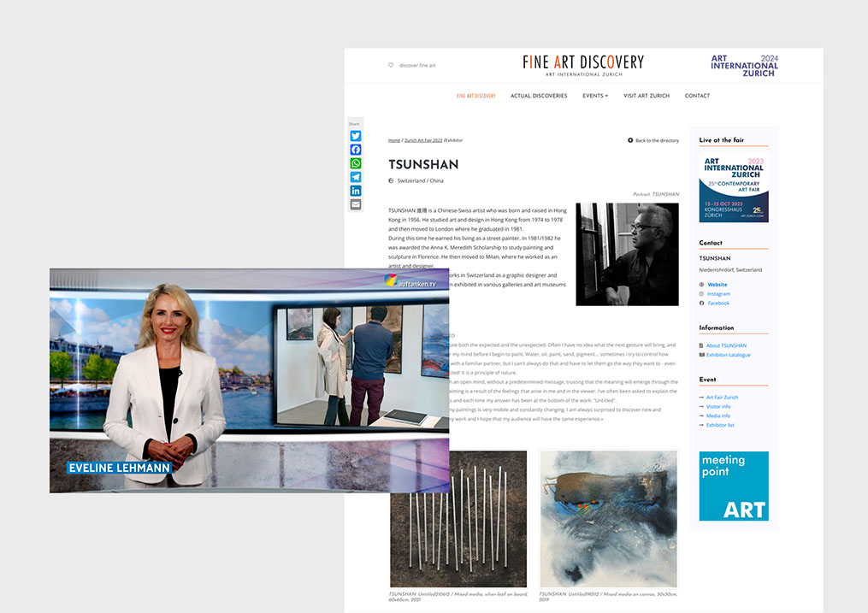Follow the Zurich Art Fair 2023 breadcrumb
The image size is (868, 613).
(423, 140)
